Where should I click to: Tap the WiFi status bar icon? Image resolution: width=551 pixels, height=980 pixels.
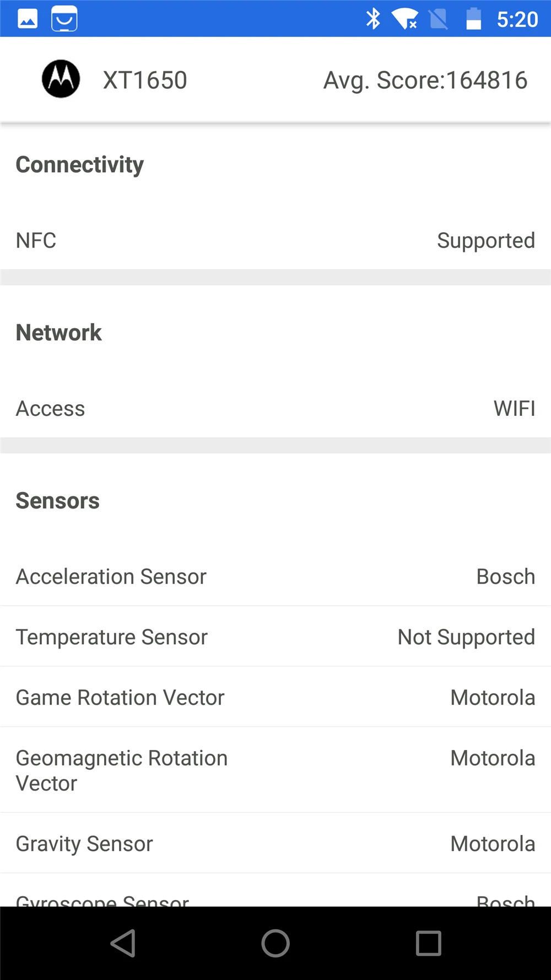pos(405,19)
